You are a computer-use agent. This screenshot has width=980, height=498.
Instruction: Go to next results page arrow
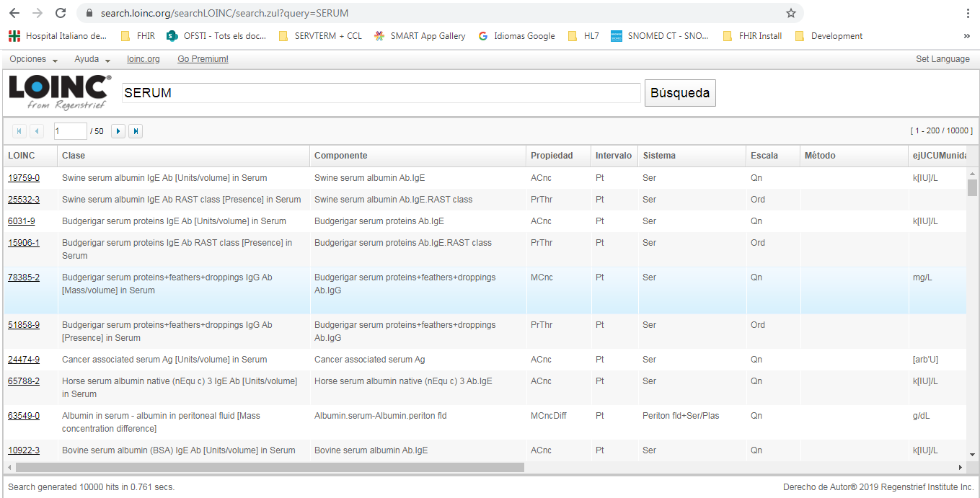click(118, 131)
